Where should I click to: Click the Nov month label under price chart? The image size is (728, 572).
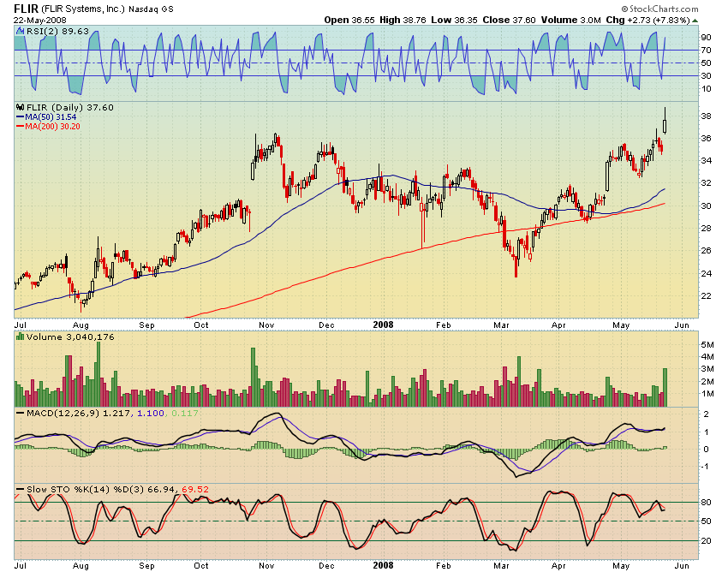tap(266, 325)
